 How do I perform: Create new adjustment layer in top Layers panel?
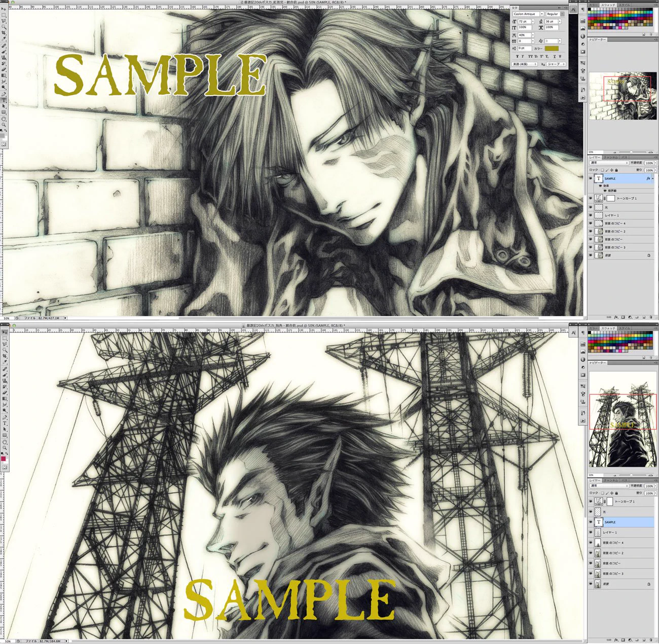click(x=630, y=317)
